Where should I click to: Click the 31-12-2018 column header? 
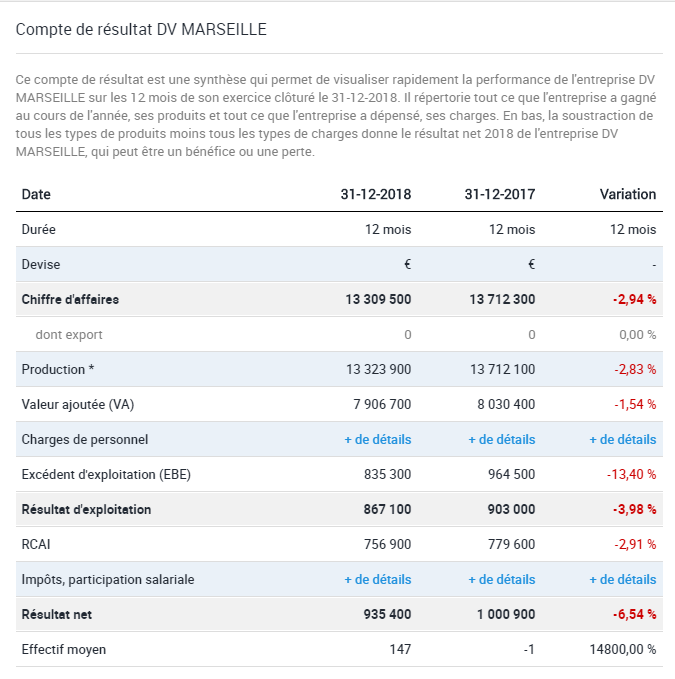[x=376, y=194]
